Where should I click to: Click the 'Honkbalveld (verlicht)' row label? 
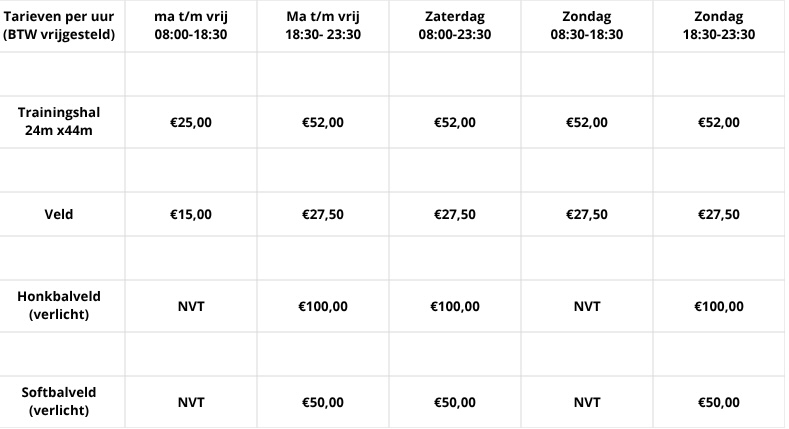59,305
